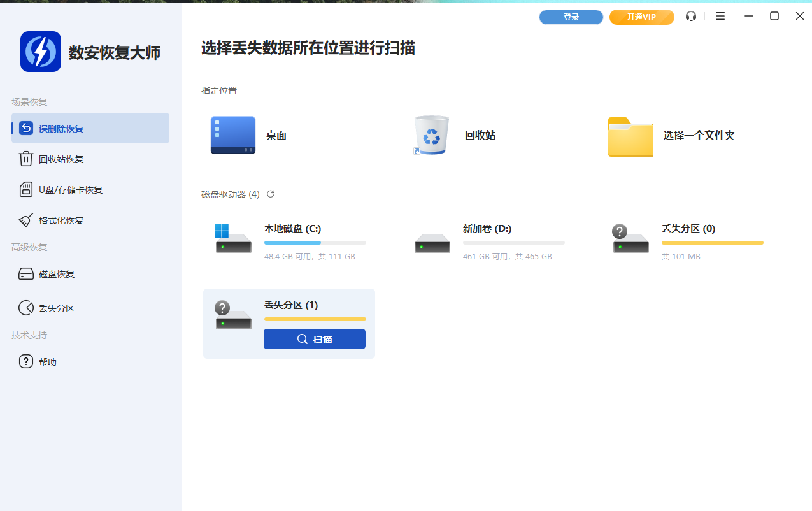Open the 帮助 menu item text

[48, 362]
